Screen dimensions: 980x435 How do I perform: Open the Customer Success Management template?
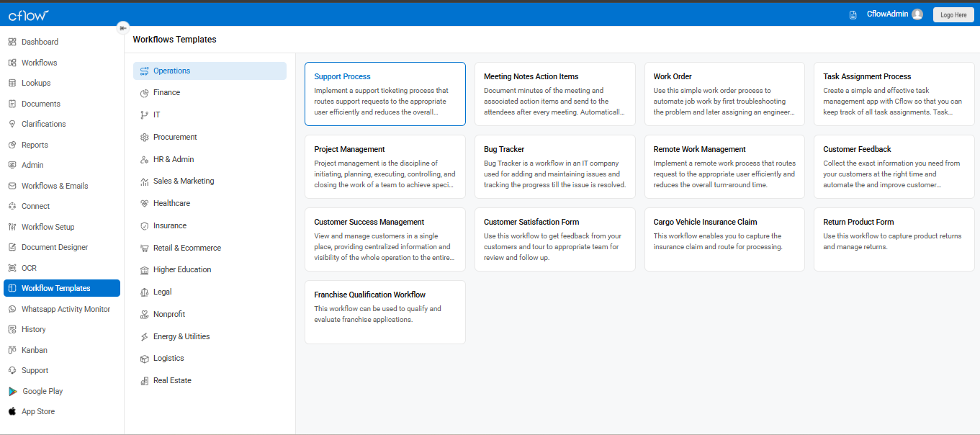tap(385, 240)
